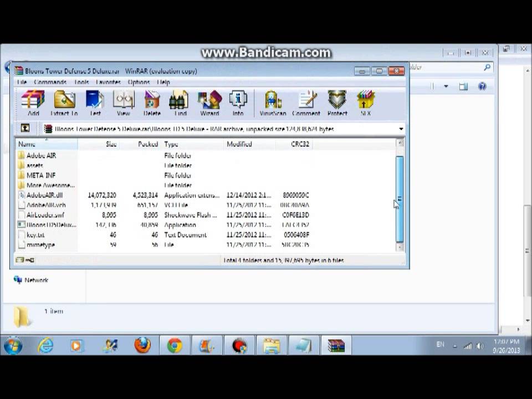Image resolution: width=532 pixels, height=399 pixels.
Task: Select Network in Explorer navigation pane
Action: 31,280
